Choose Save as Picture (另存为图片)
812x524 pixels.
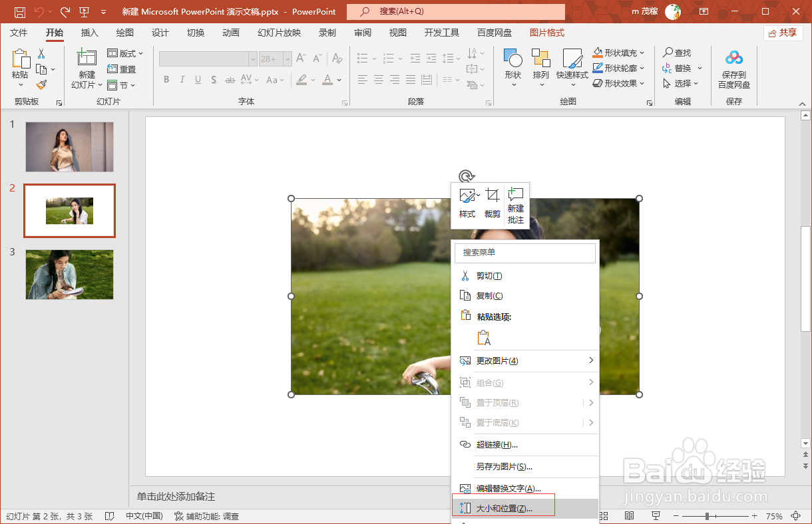(526, 467)
